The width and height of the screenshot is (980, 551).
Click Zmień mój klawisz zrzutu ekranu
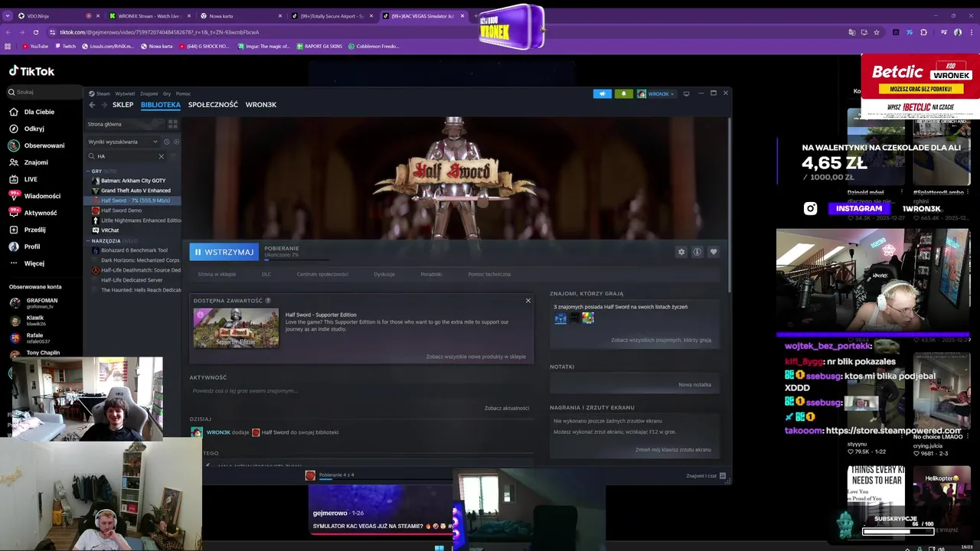point(673,450)
